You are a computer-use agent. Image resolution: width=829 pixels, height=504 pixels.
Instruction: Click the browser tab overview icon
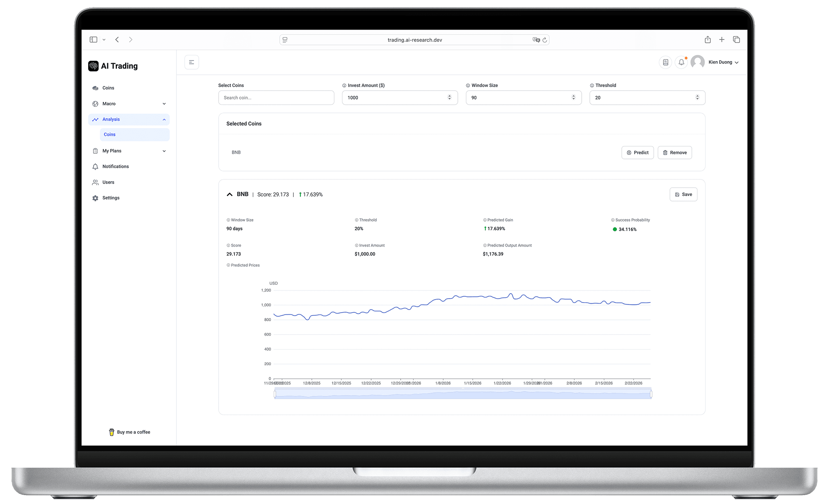pos(736,40)
